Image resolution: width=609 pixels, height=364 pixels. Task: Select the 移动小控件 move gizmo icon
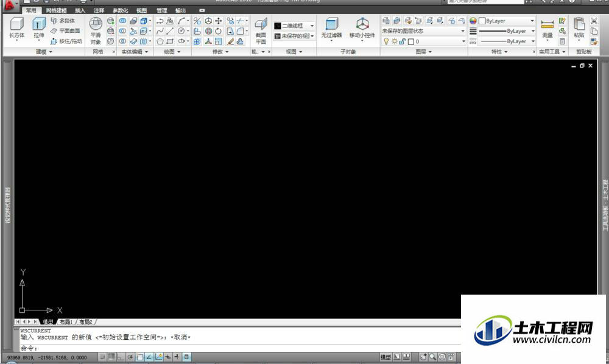(x=362, y=28)
